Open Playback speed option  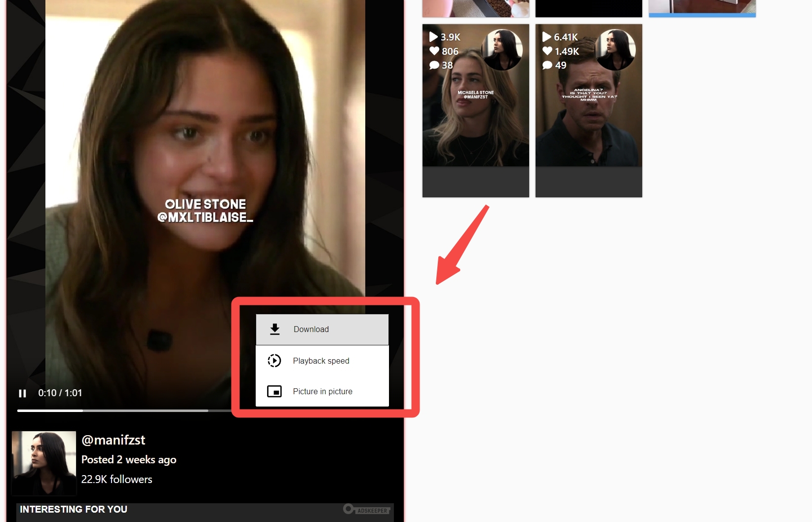pyautogui.click(x=322, y=361)
